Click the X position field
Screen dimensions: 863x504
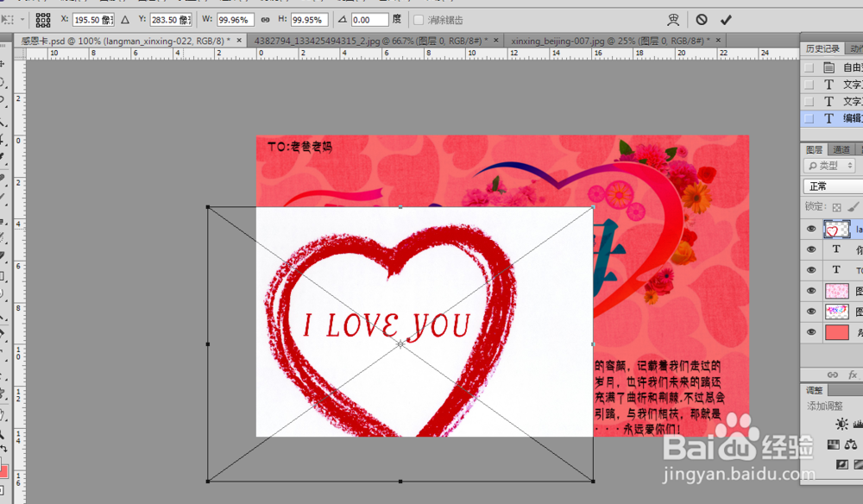(93, 20)
